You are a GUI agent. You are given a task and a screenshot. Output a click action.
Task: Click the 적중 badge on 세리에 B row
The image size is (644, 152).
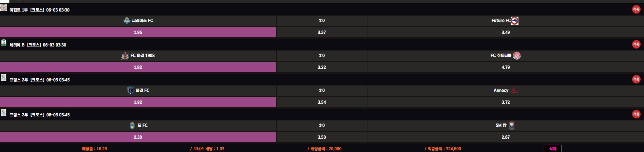tap(636, 44)
